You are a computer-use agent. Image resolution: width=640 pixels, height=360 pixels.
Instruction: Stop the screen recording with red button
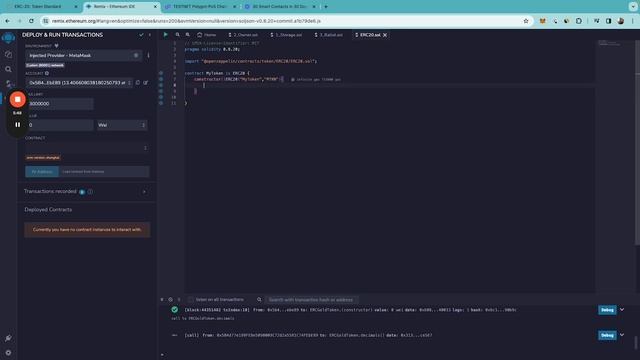tap(18, 99)
